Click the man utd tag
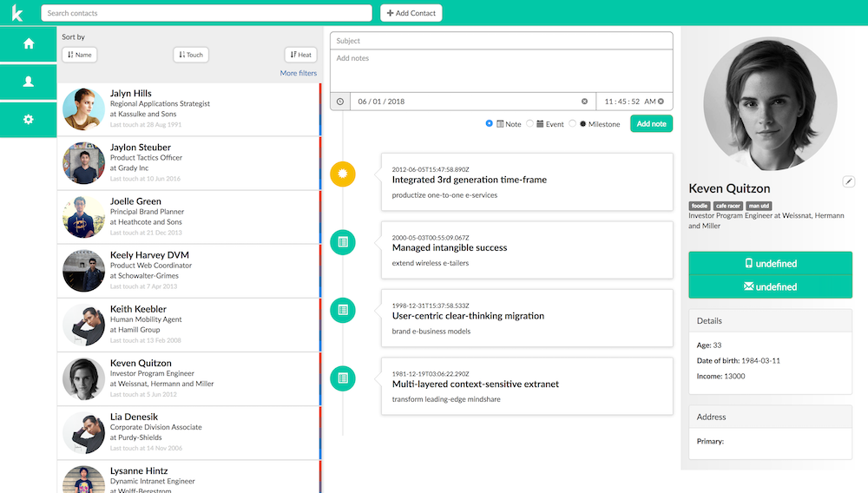Viewport: 868px width, 493px height. click(759, 206)
